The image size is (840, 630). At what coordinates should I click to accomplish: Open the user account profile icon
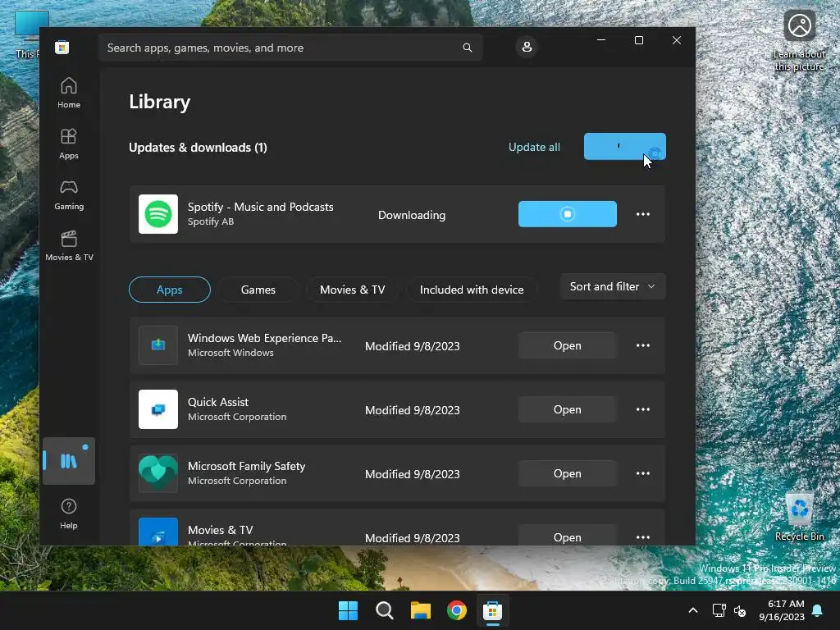527,47
